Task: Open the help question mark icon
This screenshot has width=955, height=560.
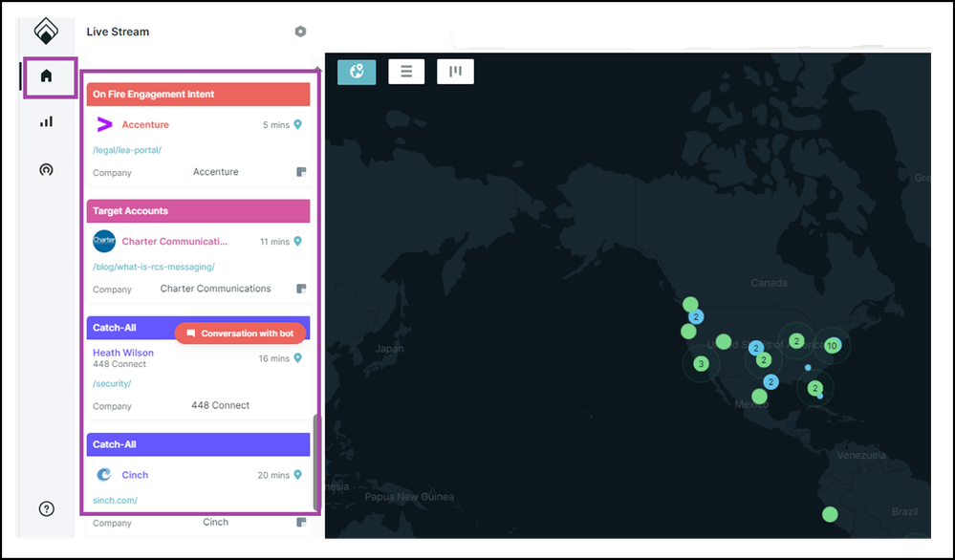Action: pos(46,508)
